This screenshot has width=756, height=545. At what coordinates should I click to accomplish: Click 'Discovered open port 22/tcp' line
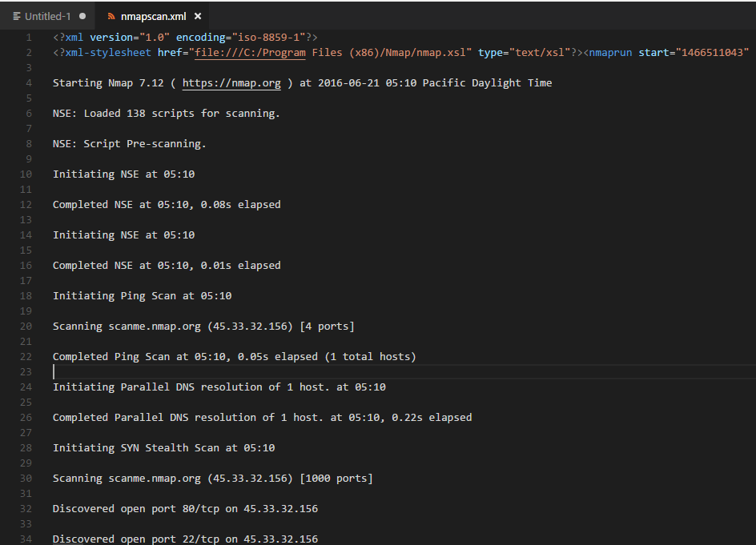click(185, 539)
